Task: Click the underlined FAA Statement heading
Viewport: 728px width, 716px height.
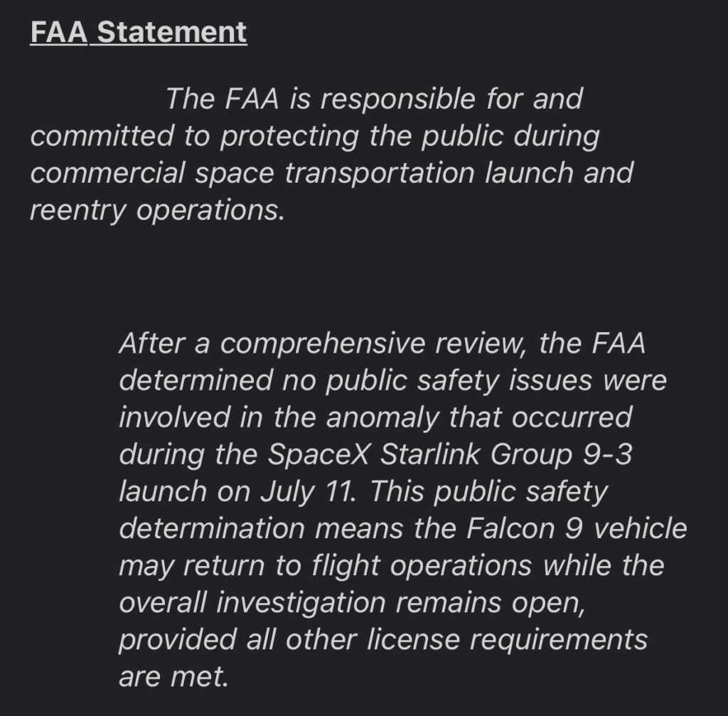Action: (x=139, y=32)
